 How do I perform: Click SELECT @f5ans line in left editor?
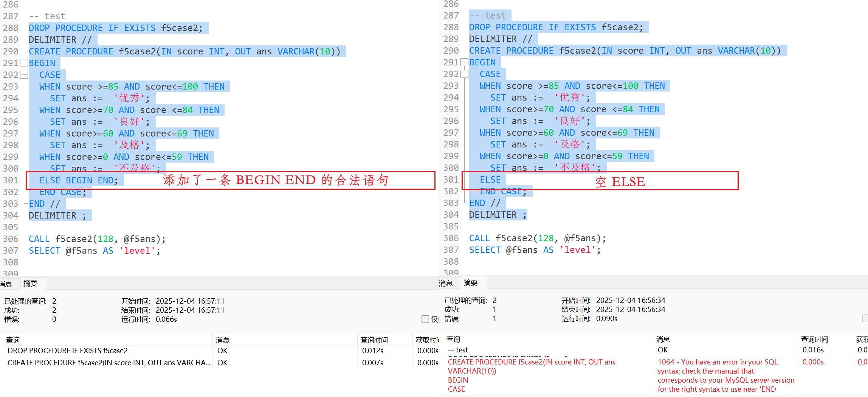pyautogui.click(x=95, y=251)
